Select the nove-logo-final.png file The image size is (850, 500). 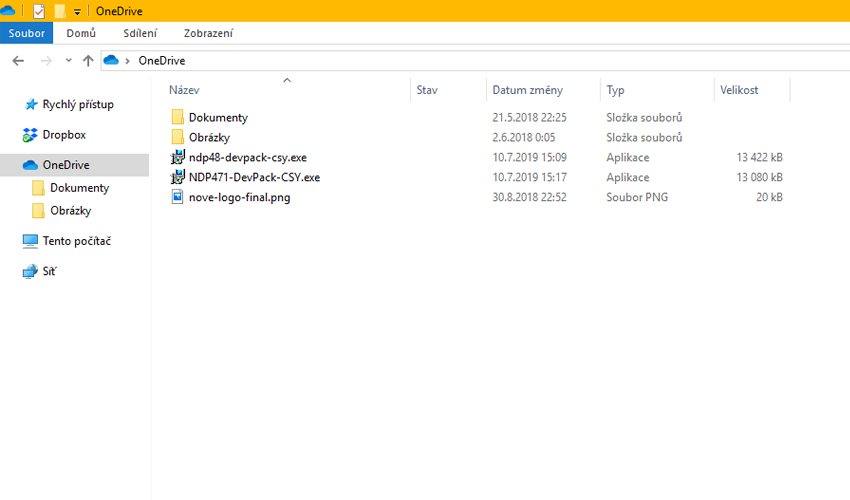(x=239, y=197)
